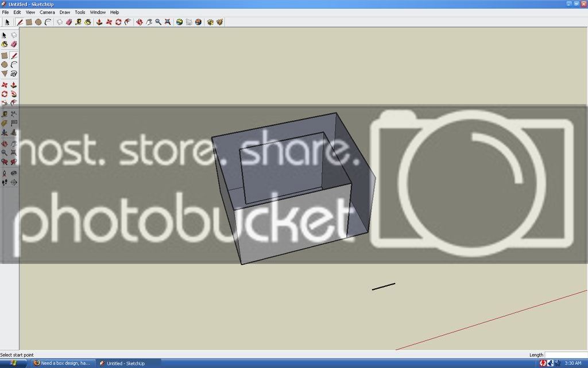This screenshot has width=588, height=368.
Task: Click Get Current View Google Earth icon
Action: click(180, 22)
